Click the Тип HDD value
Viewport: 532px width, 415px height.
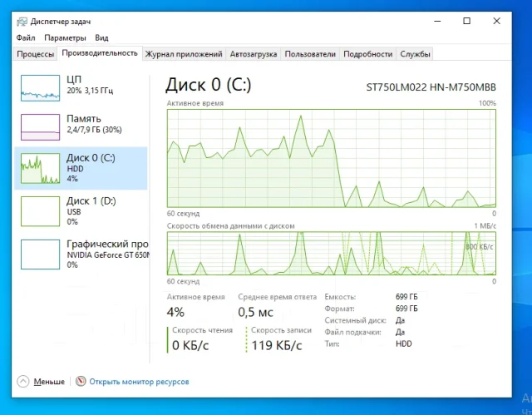404,343
